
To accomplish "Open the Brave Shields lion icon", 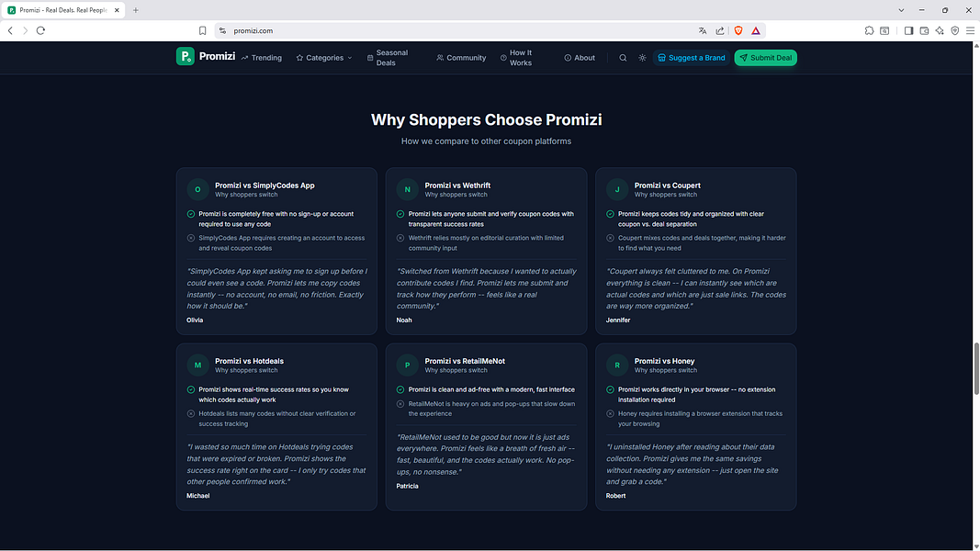I will [738, 30].
